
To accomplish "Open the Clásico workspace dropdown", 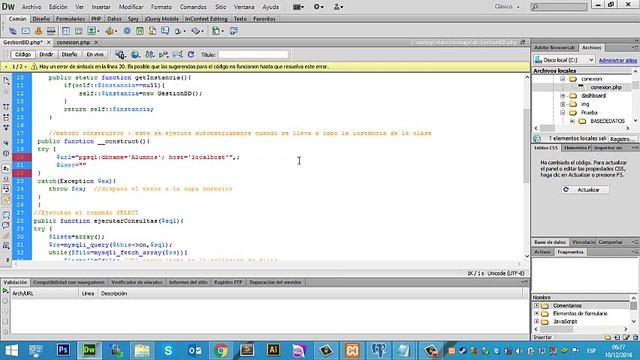I will click(507, 7).
